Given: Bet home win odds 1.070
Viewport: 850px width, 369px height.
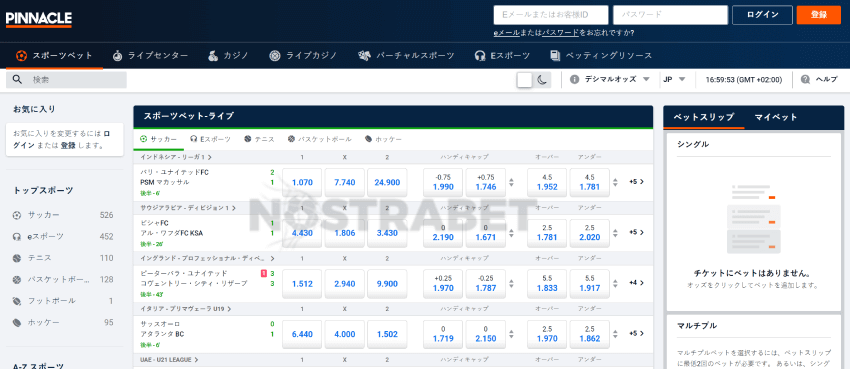Looking at the screenshot, I should coord(302,183).
